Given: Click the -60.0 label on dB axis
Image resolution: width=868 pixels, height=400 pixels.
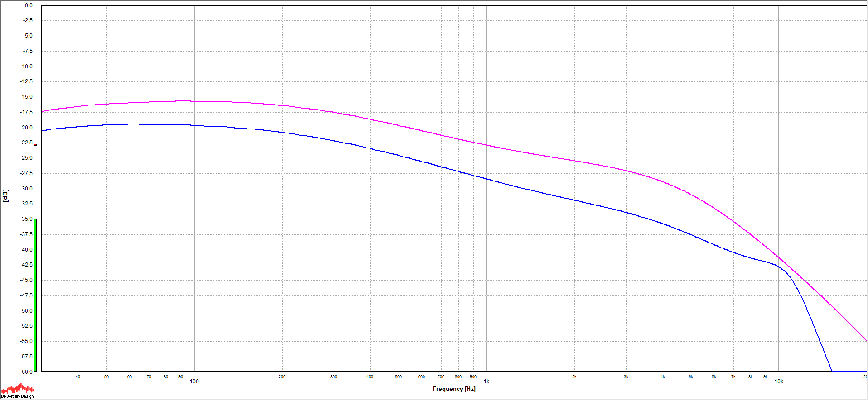Looking at the screenshot, I should point(26,371).
